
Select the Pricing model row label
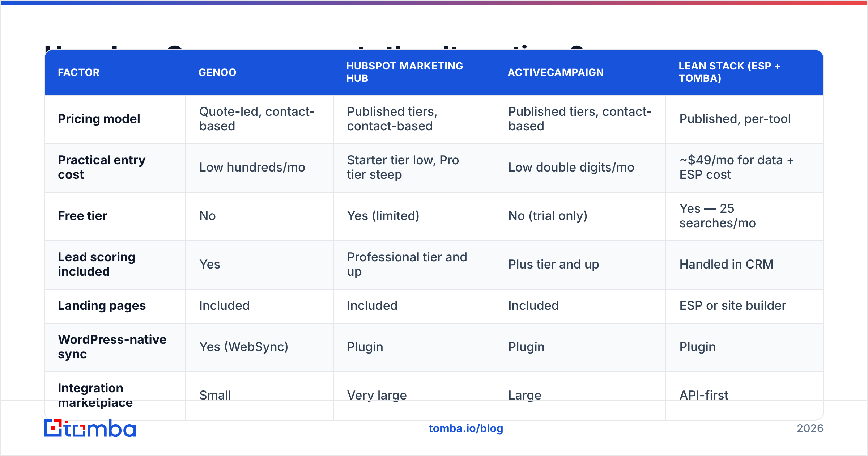pyautogui.click(x=99, y=119)
